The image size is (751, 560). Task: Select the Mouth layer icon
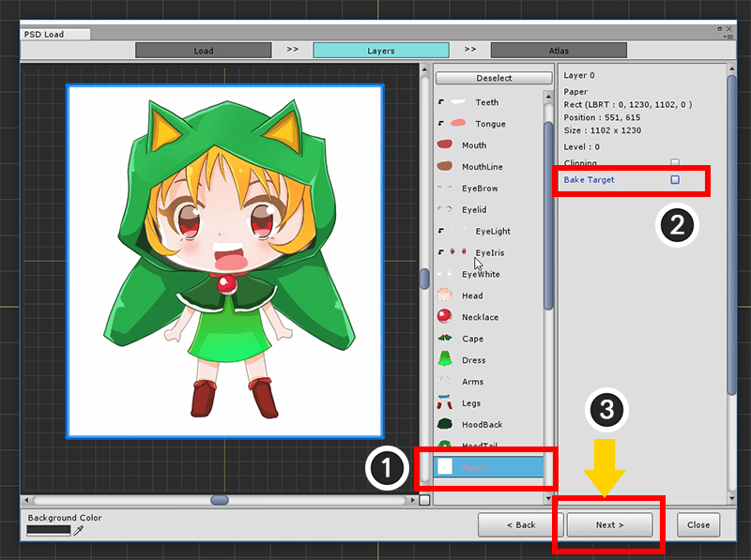pyautogui.click(x=445, y=144)
